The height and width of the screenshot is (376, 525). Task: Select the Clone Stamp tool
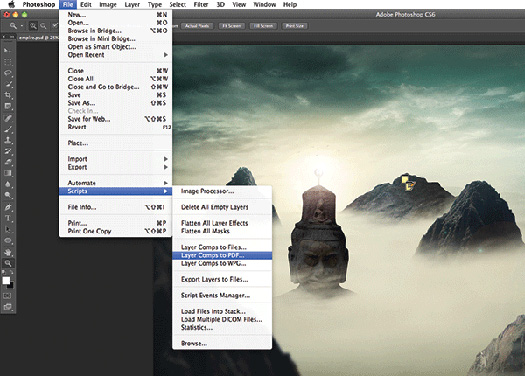click(7, 140)
